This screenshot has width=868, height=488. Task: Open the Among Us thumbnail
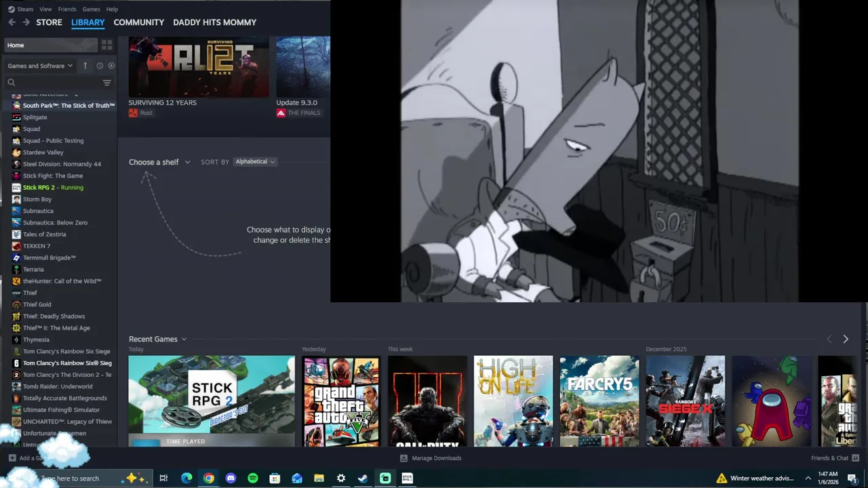point(772,401)
